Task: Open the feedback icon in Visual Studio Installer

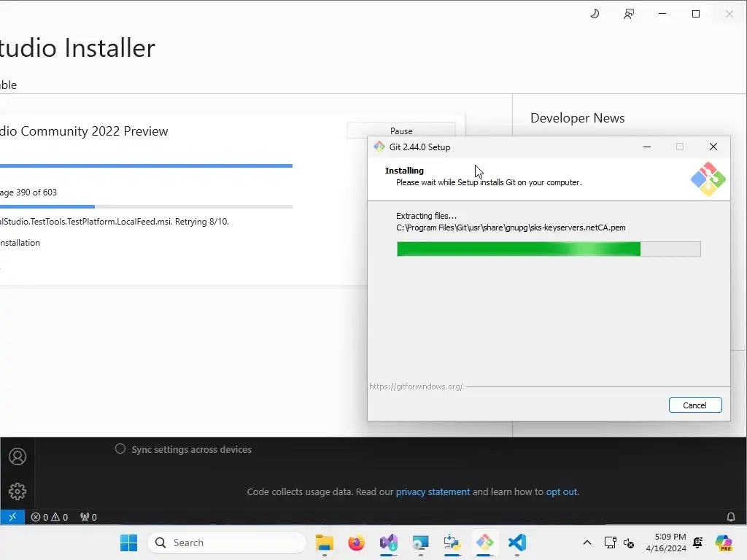Action: 629,14
